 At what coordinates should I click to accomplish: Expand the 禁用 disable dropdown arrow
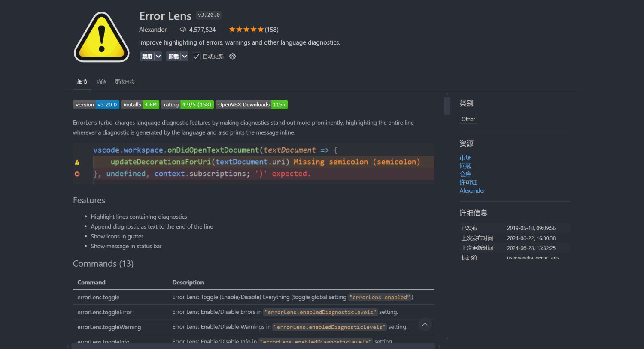[x=158, y=56]
